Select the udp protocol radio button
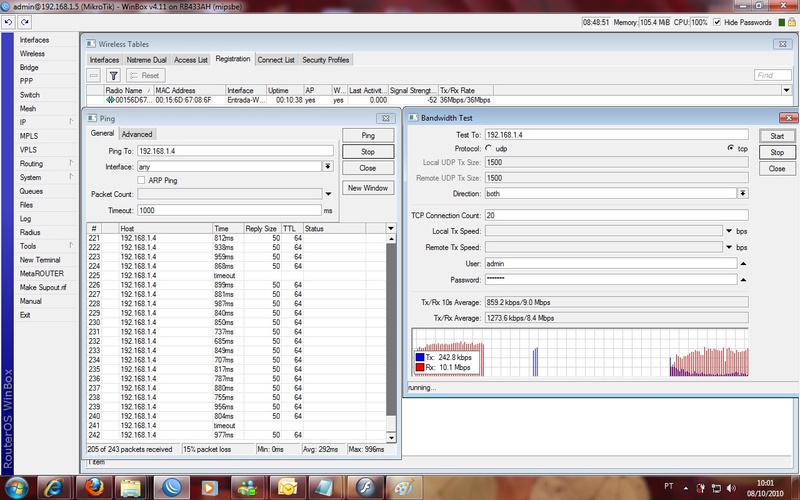This screenshot has height=500, width=800. [x=488, y=148]
